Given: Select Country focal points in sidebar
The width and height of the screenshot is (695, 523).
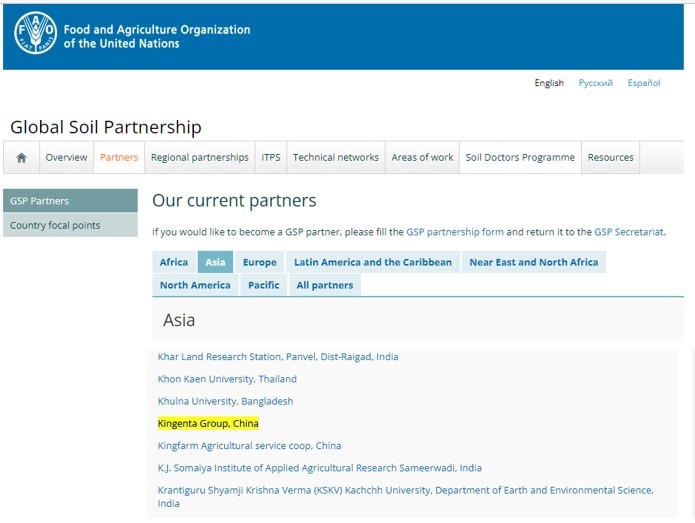Looking at the screenshot, I should [55, 225].
